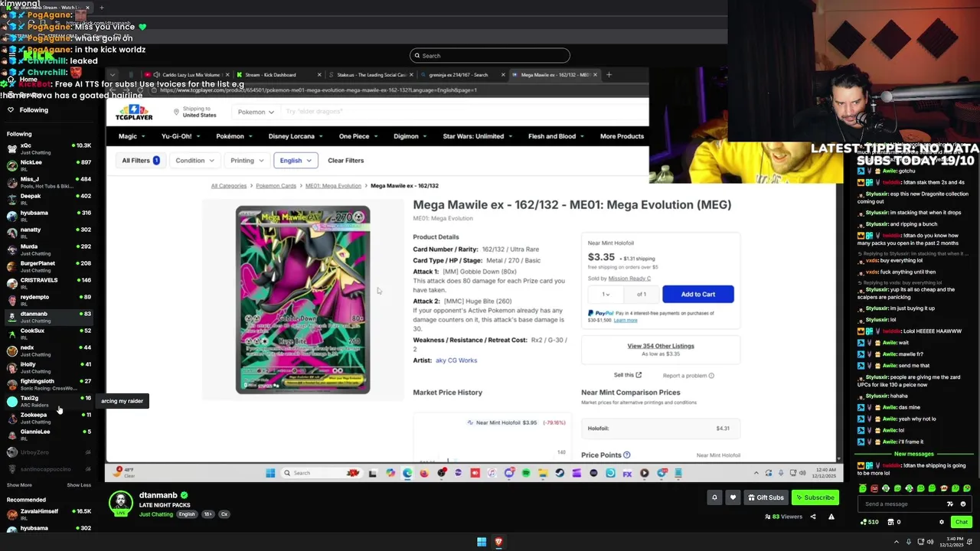Image resolution: width=980 pixels, height=551 pixels.
Task: Click the report warning triangle icon
Action: [831, 517]
